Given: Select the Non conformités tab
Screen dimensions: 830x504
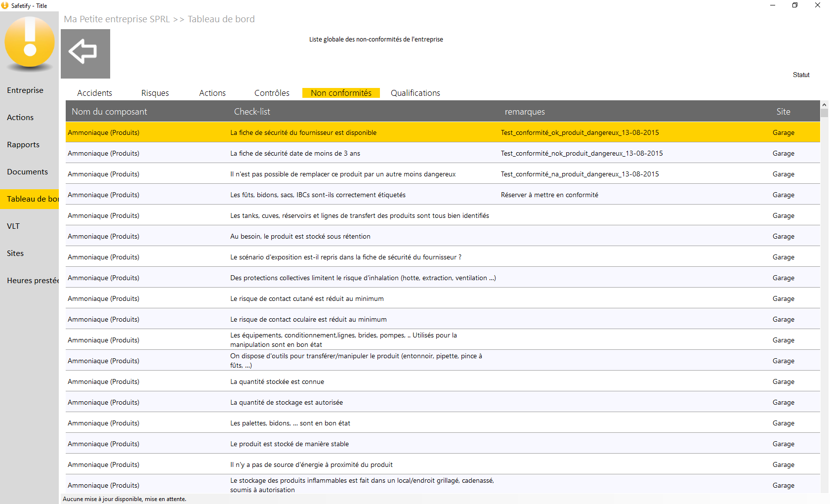Looking at the screenshot, I should point(341,93).
